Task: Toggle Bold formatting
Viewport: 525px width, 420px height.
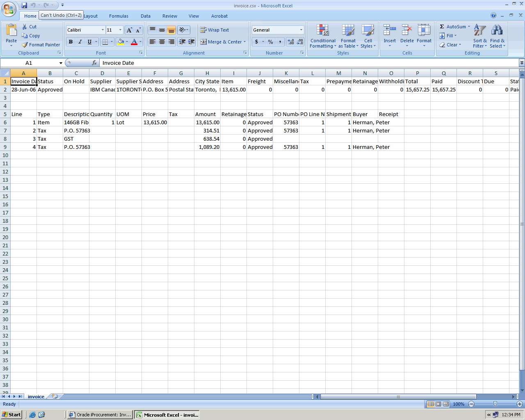Action: [x=71, y=42]
